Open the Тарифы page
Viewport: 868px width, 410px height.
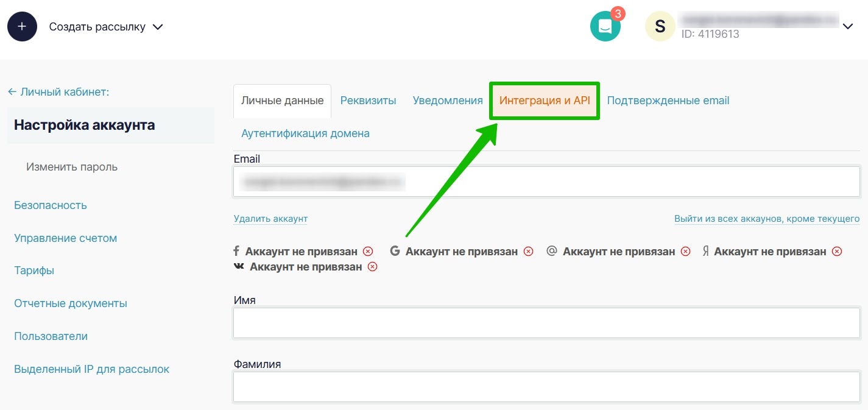click(34, 270)
